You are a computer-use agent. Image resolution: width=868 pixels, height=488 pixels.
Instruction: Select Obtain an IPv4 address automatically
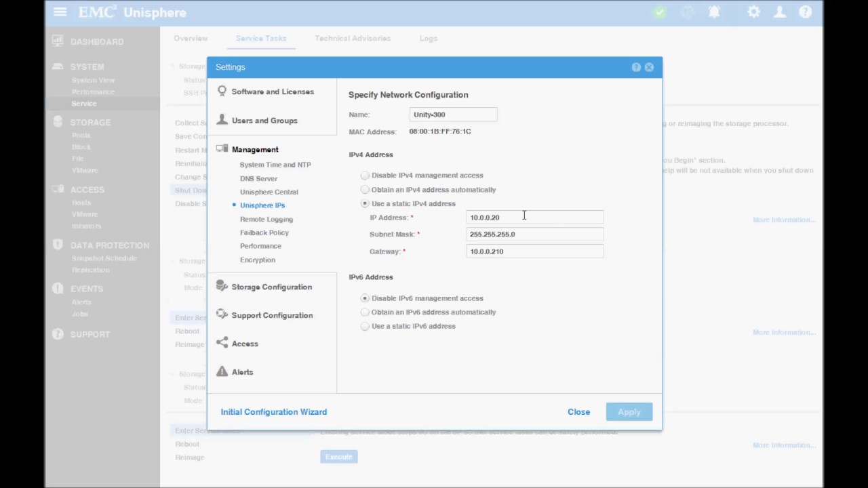point(365,190)
